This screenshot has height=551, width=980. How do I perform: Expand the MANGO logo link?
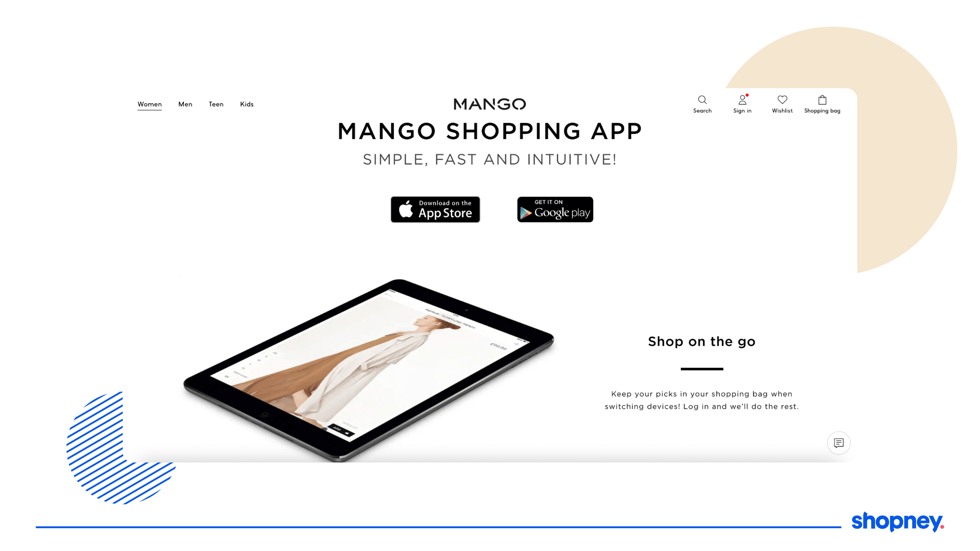coord(489,104)
